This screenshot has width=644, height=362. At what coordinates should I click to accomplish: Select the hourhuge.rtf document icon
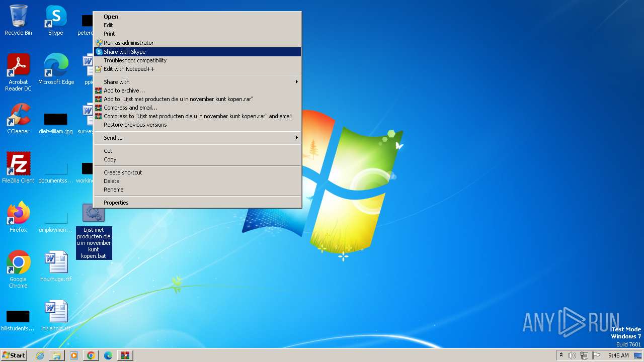[56, 266]
